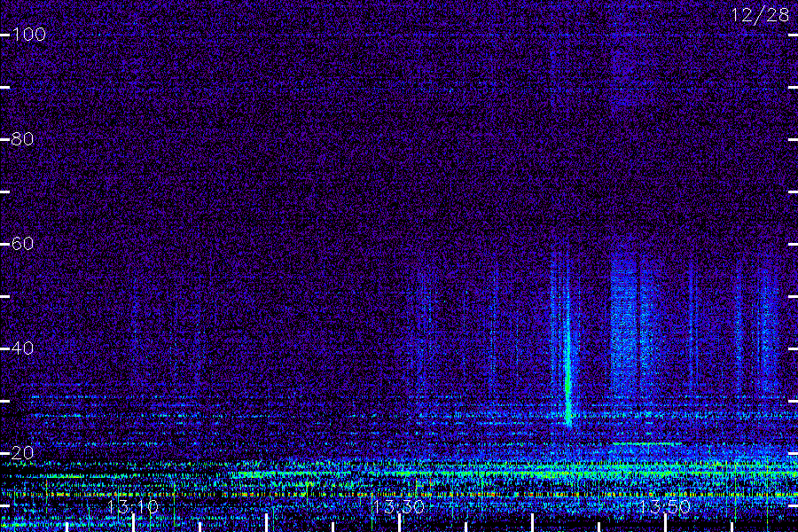
Task: Click the 60 frequency axis label
Action: click(x=22, y=244)
